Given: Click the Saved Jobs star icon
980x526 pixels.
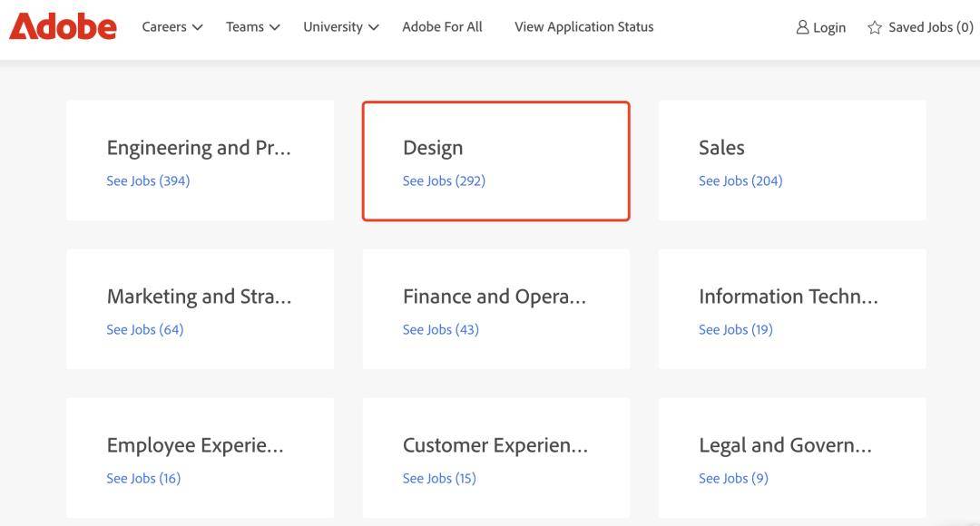Looking at the screenshot, I should pyautogui.click(x=875, y=27).
